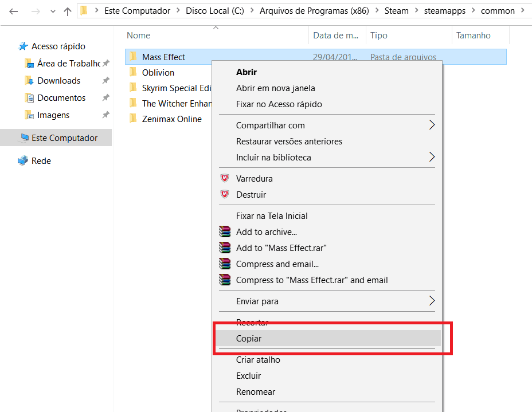Expand the Incluir na biblioteca submenu arrow

[432, 156]
